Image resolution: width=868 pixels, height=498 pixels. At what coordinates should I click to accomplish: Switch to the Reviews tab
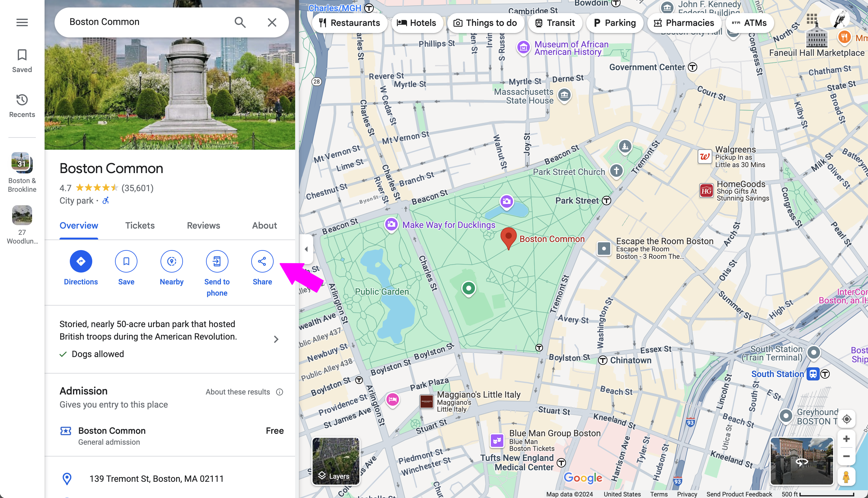pos(204,226)
